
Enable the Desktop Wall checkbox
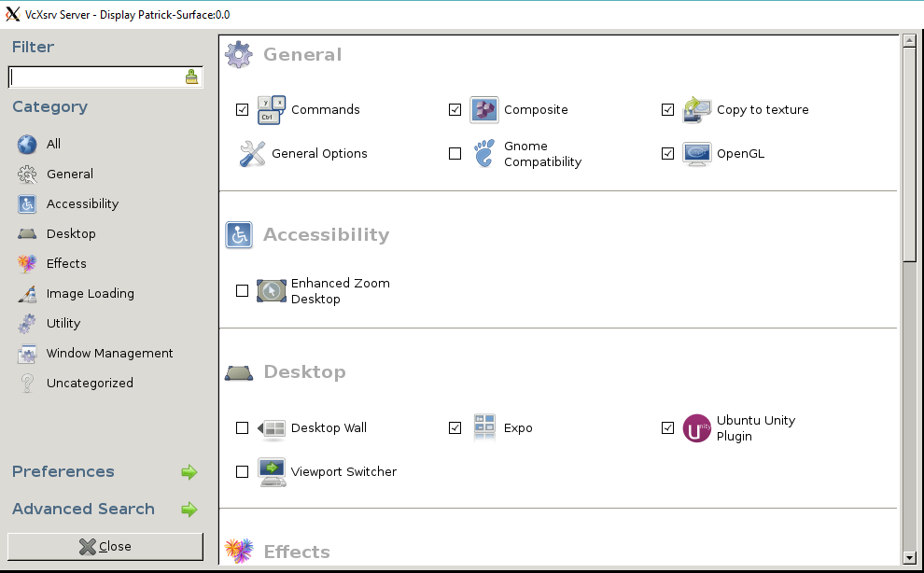coord(242,428)
